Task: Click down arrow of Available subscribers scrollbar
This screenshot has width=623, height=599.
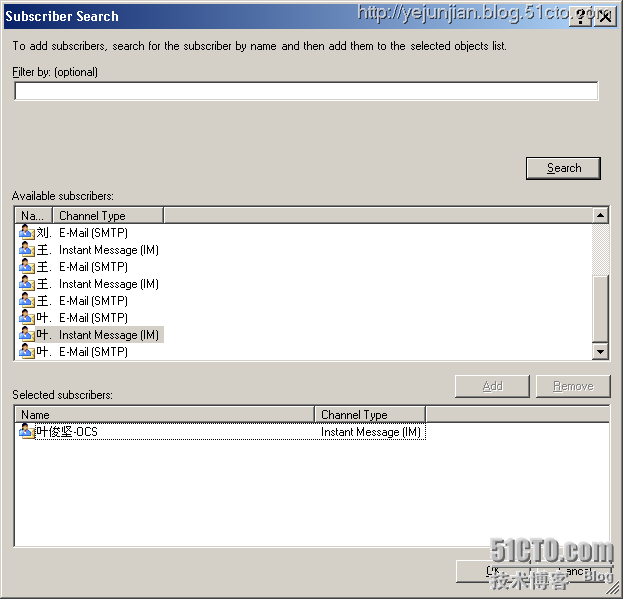Action: pos(600,352)
